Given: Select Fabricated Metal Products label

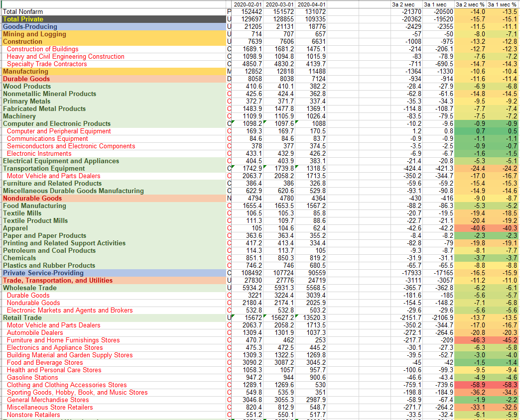Looking at the screenshot, I should pos(44,108).
